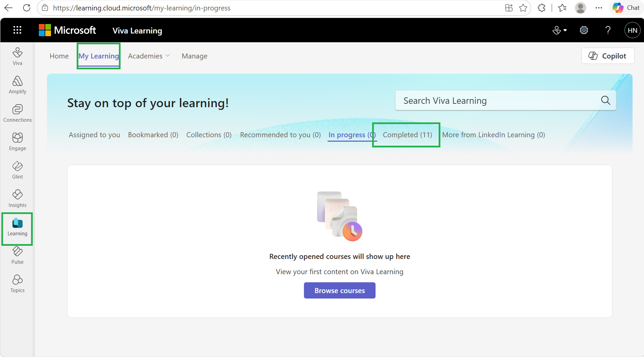Open the Manage tab
The width and height of the screenshot is (644, 357).
click(195, 56)
